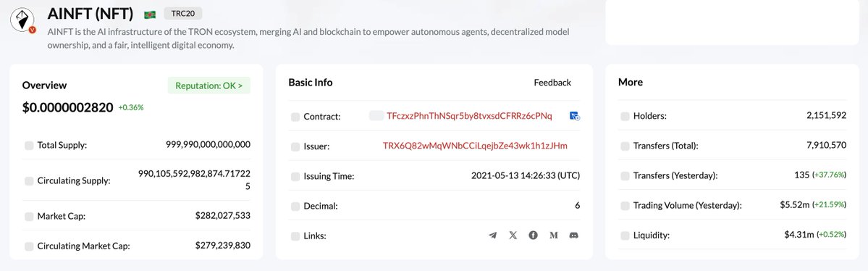Screen dimensions: 868x271
Task: Click circulating market cap $279,239,830
Action: pyautogui.click(x=222, y=246)
